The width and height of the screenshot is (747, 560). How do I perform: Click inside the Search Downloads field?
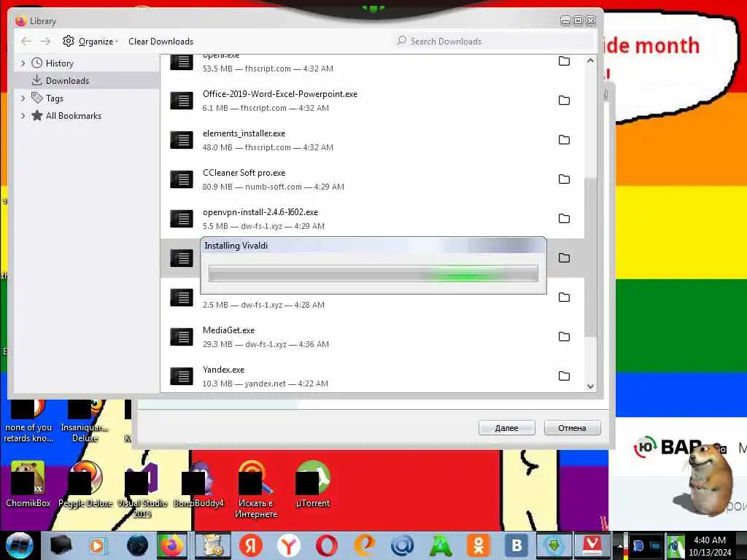tap(493, 42)
